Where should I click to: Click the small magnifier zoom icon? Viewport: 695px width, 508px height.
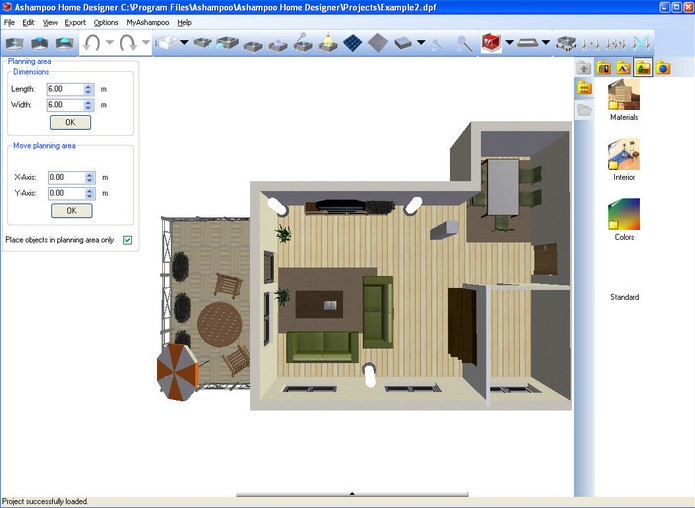click(x=437, y=43)
